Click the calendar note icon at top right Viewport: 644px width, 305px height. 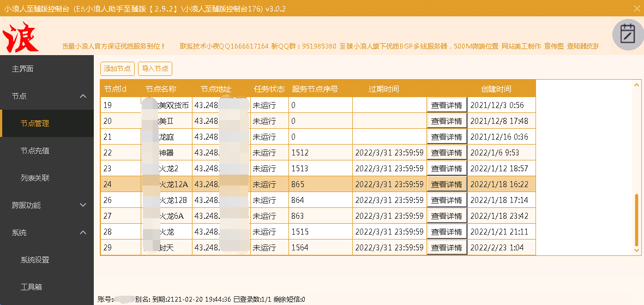coord(628,34)
